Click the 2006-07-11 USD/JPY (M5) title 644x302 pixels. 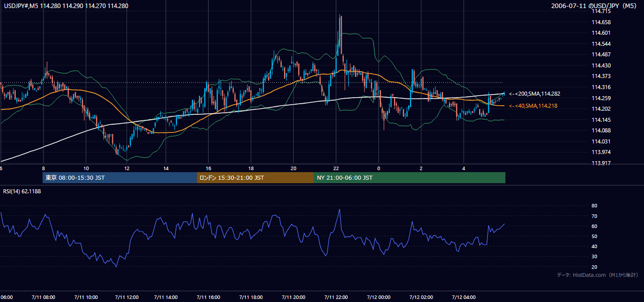594,6
